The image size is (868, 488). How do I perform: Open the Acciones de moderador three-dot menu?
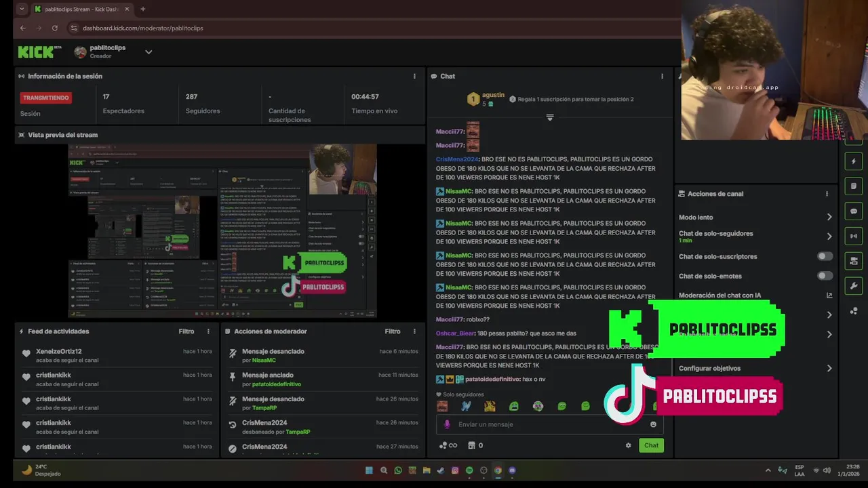tap(414, 331)
